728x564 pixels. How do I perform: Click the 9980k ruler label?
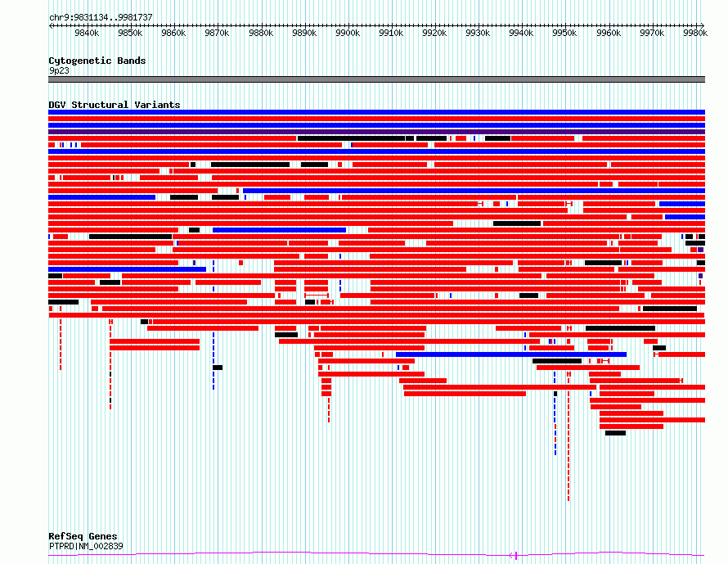tap(695, 33)
